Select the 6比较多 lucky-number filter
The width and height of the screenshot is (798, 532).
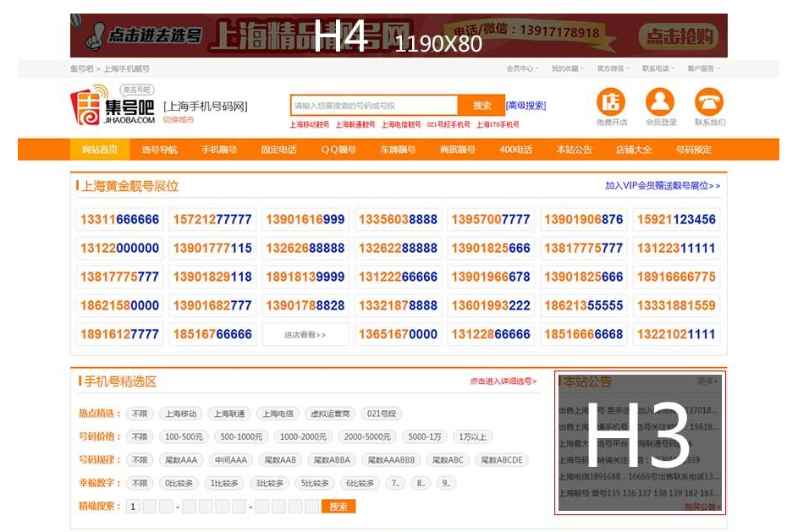pos(360,483)
